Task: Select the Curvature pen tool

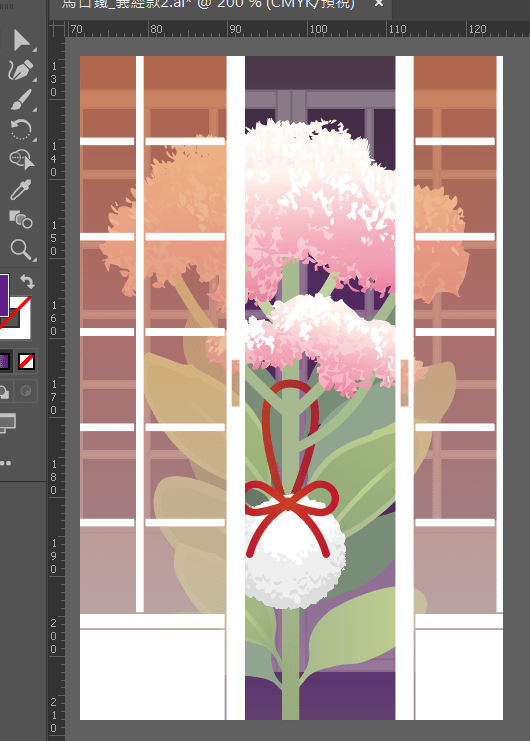Action: tap(21, 70)
